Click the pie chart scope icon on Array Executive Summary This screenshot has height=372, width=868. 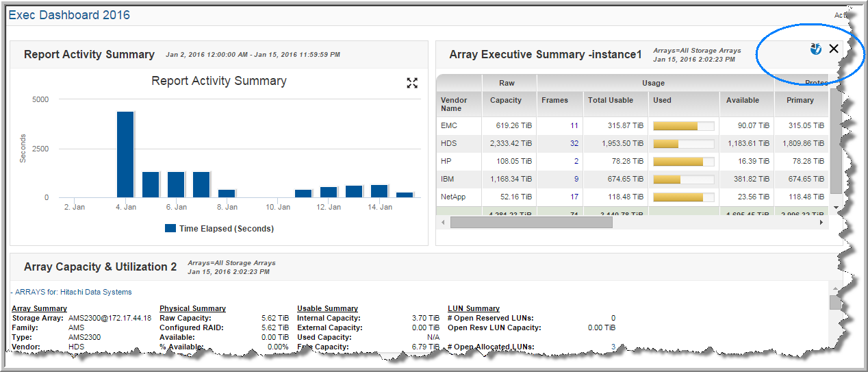point(815,49)
